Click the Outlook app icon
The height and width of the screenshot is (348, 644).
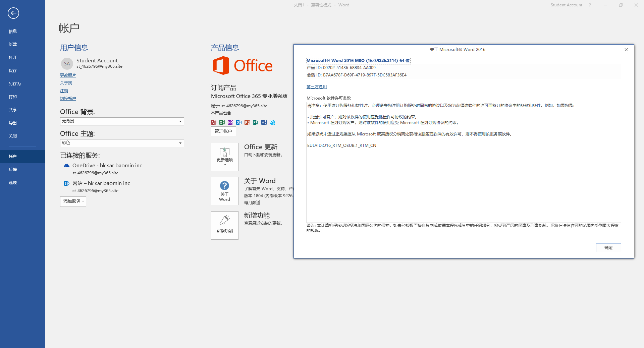click(239, 122)
